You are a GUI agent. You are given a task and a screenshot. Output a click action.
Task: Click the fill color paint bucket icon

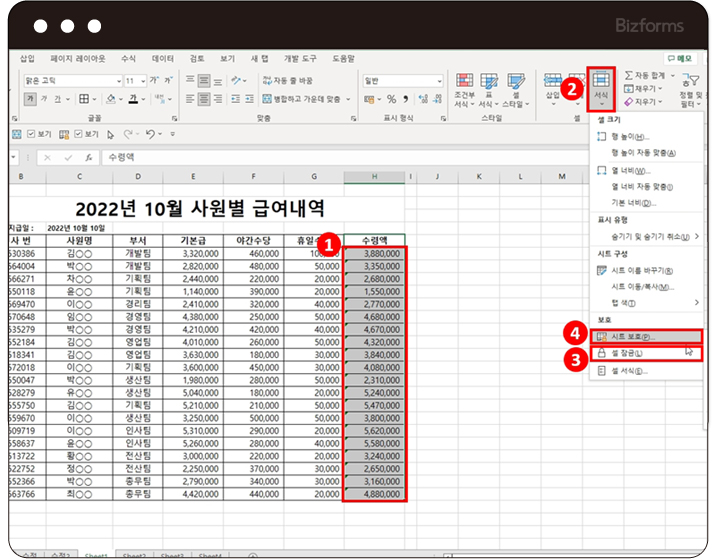[x=111, y=99]
